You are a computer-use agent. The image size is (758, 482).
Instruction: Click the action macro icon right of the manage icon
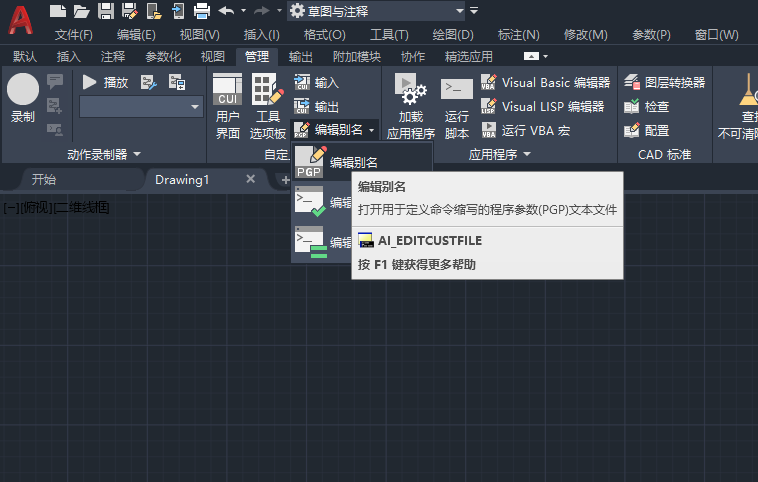(x=177, y=82)
